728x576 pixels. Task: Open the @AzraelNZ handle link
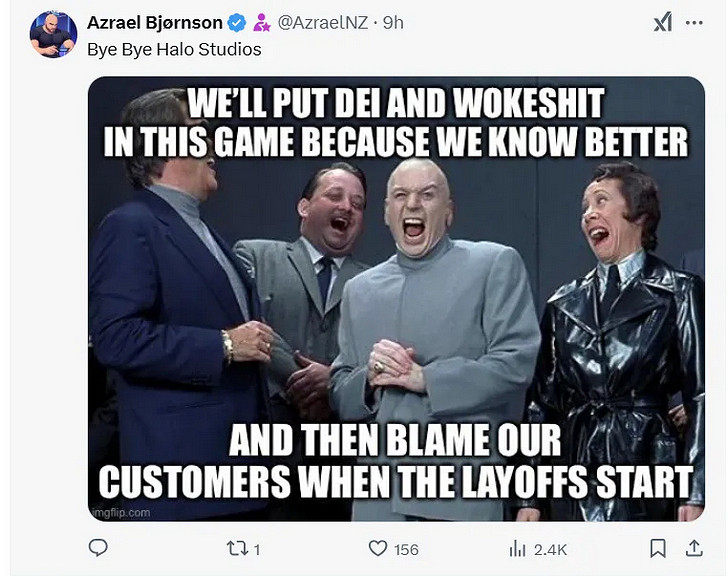tap(323, 22)
